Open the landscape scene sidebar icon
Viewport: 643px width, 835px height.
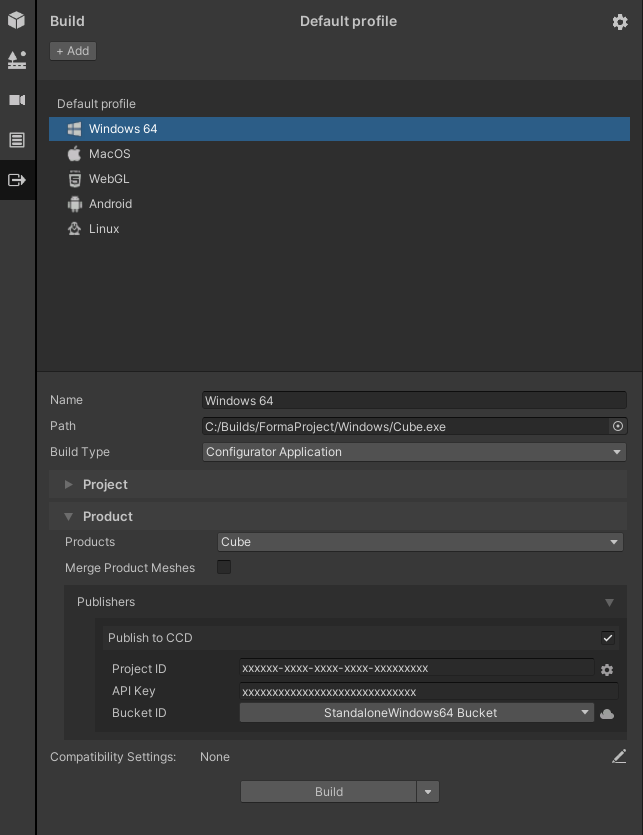point(17,60)
